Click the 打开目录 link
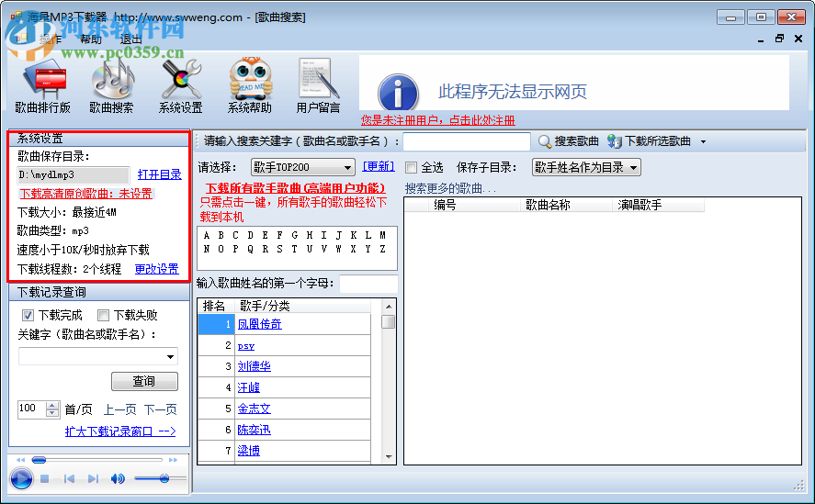Image resolution: width=815 pixels, height=504 pixels. [x=160, y=174]
